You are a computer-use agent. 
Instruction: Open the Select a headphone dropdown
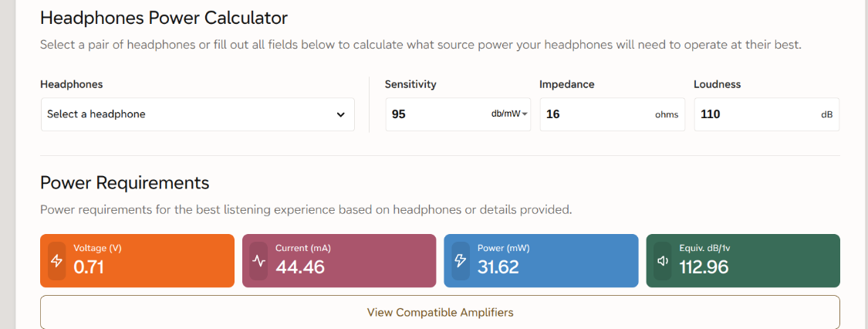(x=198, y=114)
